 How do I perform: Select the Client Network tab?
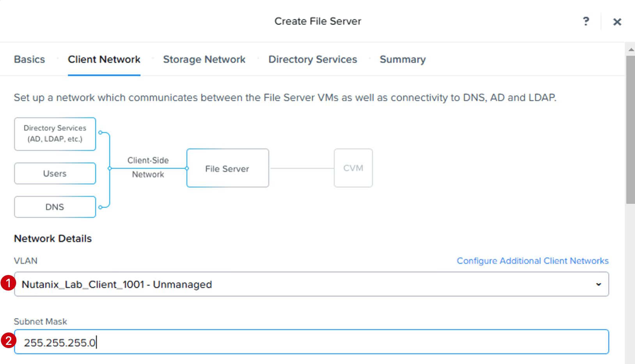(x=104, y=59)
